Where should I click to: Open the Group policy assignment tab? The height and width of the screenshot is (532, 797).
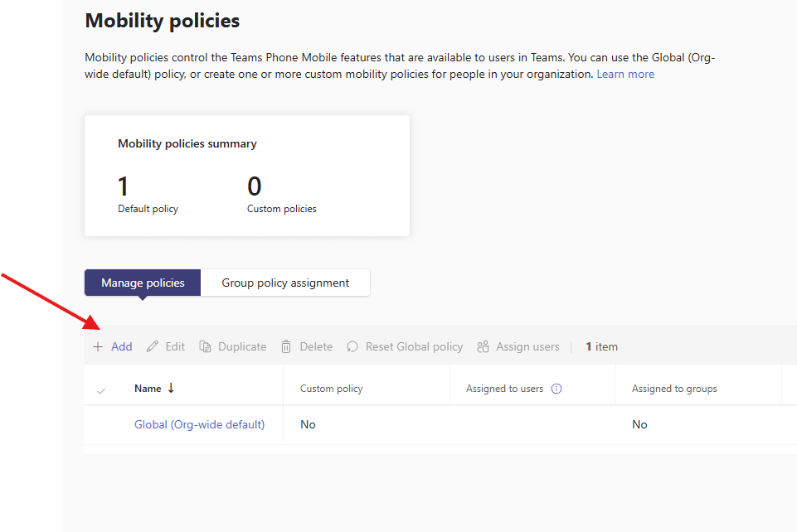[285, 283]
